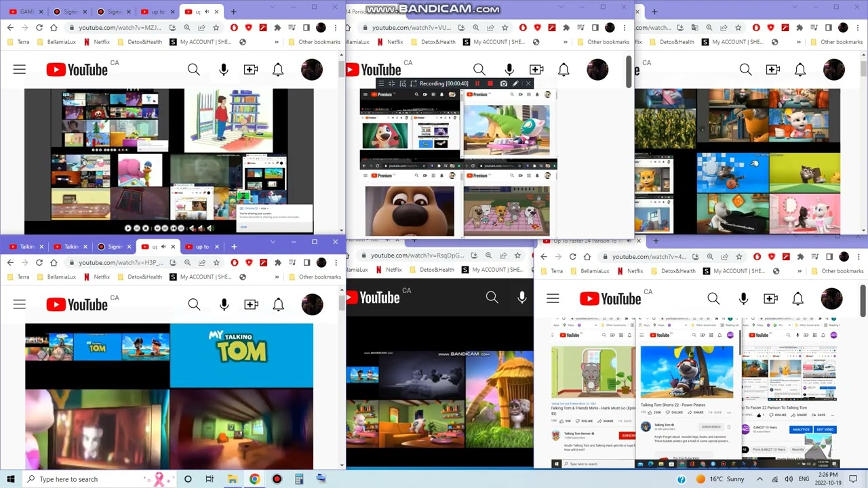Switch Bandicam to fullscreen recording mode

coord(391,83)
